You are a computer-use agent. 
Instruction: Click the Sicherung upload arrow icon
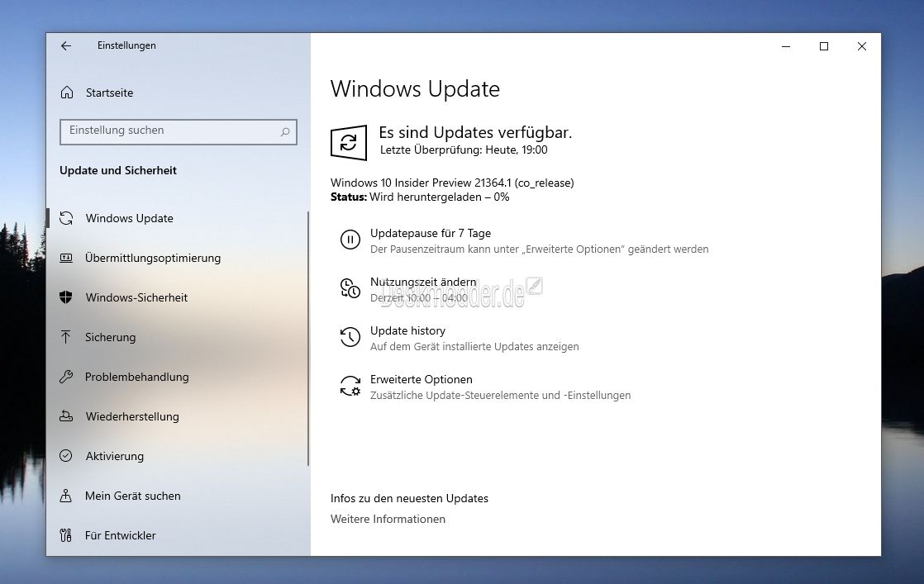[x=65, y=337]
